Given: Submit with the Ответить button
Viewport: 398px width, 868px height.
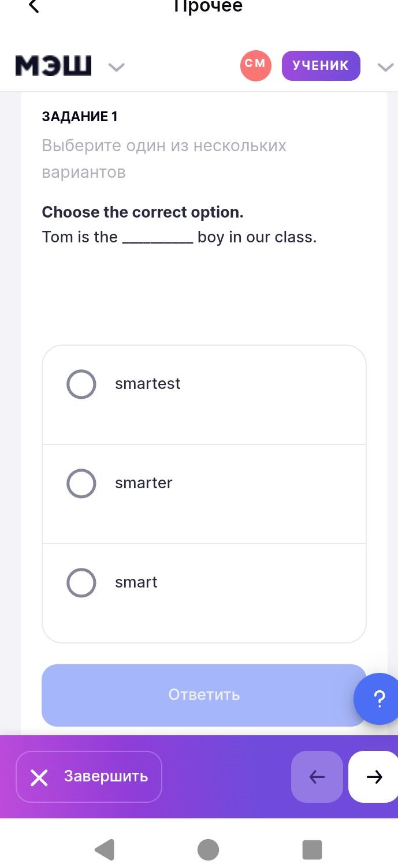Looking at the screenshot, I should pyautogui.click(x=204, y=695).
